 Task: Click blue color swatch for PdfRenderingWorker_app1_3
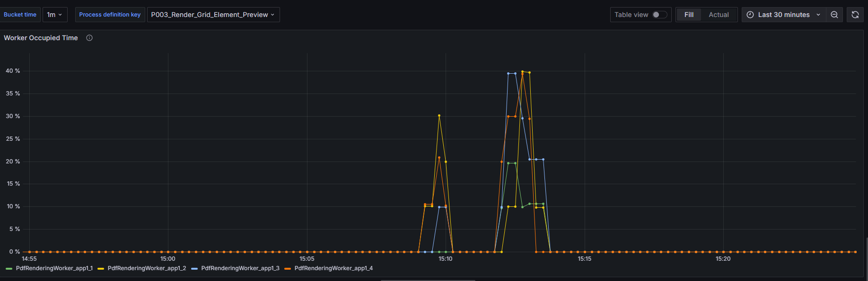pyautogui.click(x=194, y=269)
